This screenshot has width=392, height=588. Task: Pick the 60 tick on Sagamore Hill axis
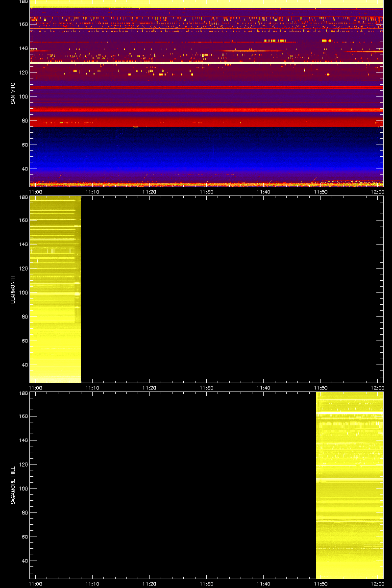(x=24, y=537)
